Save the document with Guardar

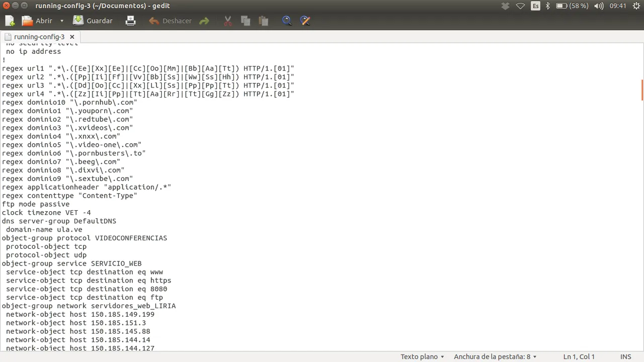pyautogui.click(x=93, y=21)
